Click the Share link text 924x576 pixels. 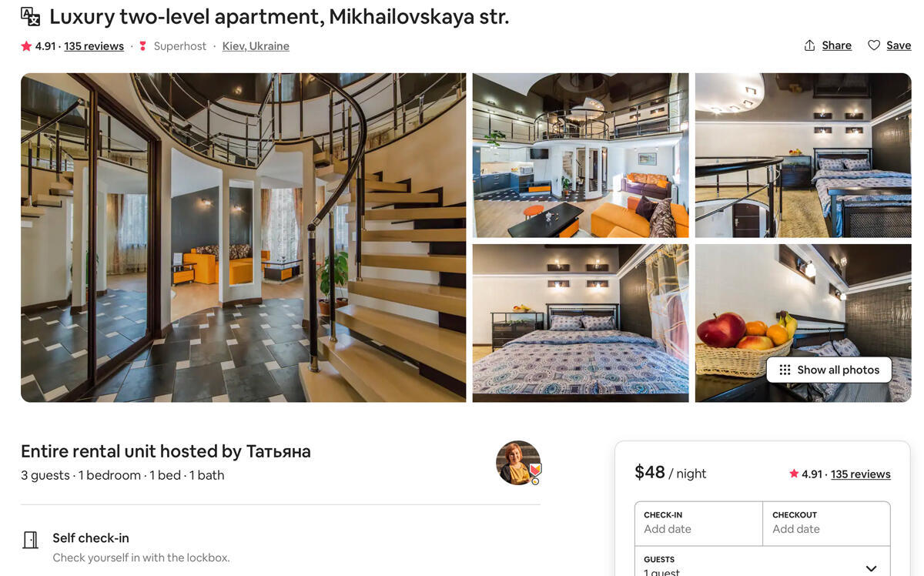click(836, 45)
